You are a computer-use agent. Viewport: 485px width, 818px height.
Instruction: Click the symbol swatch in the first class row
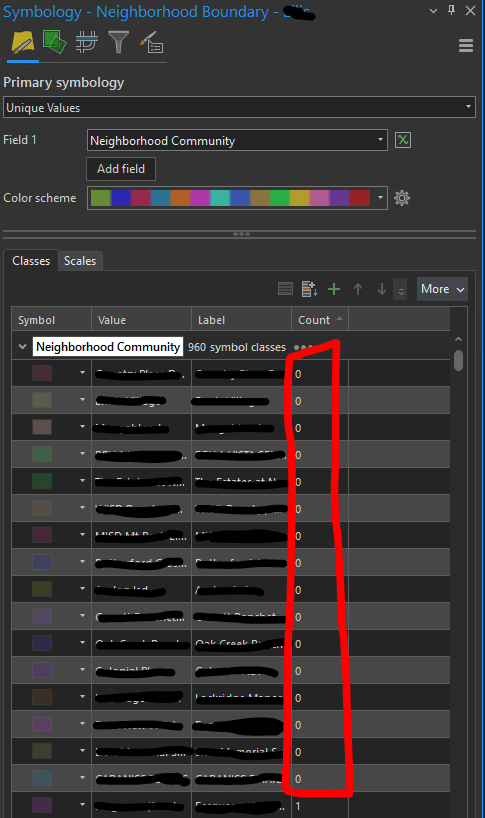(x=42, y=373)
